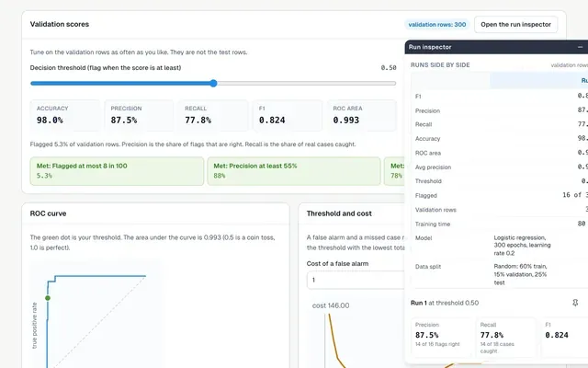588x368 pixels.
Task: Click the Run inspector title bar label
Action: pyautogui.click(x=430, y=47)
